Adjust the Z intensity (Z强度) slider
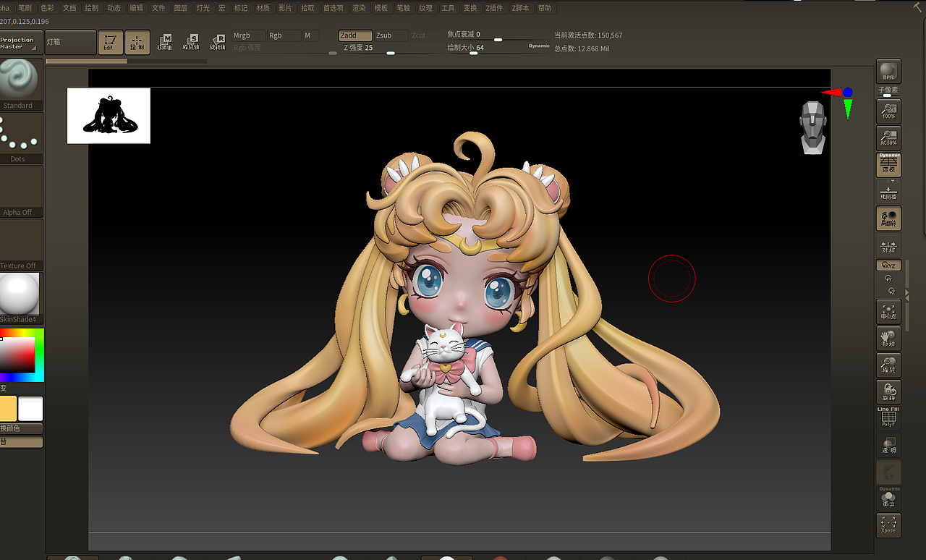The image size is (926, 560). tap(390, 48)
